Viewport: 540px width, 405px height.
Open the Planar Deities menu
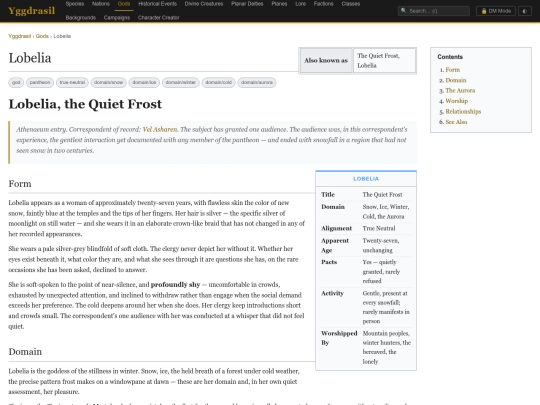[247, 4]
